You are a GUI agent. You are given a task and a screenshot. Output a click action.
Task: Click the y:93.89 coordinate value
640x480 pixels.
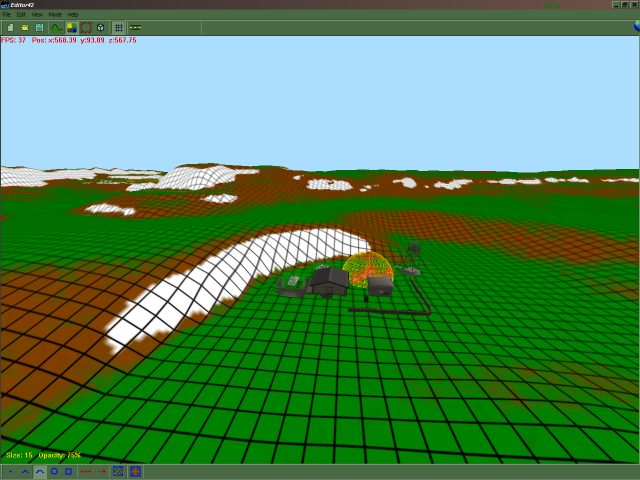tap(92, 40)
